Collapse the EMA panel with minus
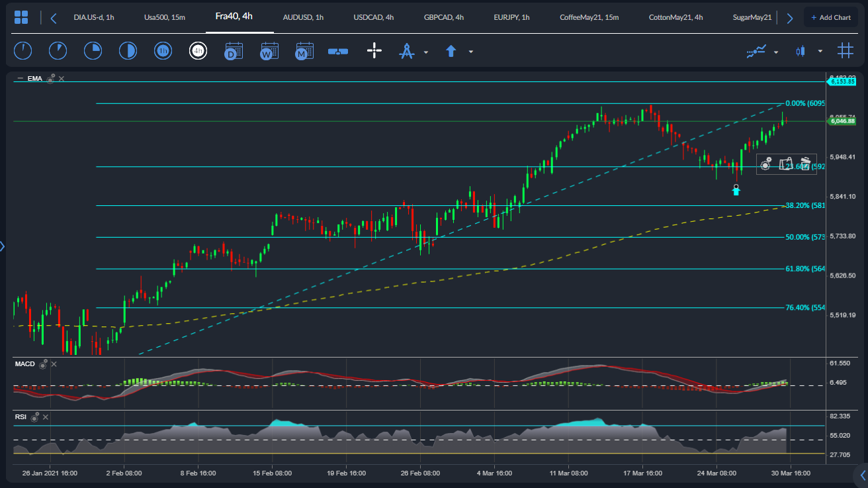The width and height of the screenshot is (868, 488). pyautogui.click(x=20, y=78)
